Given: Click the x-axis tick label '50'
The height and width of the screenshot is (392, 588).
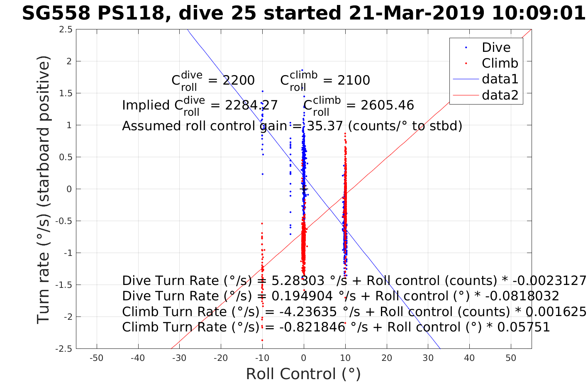Looking at the screenshot, I should (511, 358).
